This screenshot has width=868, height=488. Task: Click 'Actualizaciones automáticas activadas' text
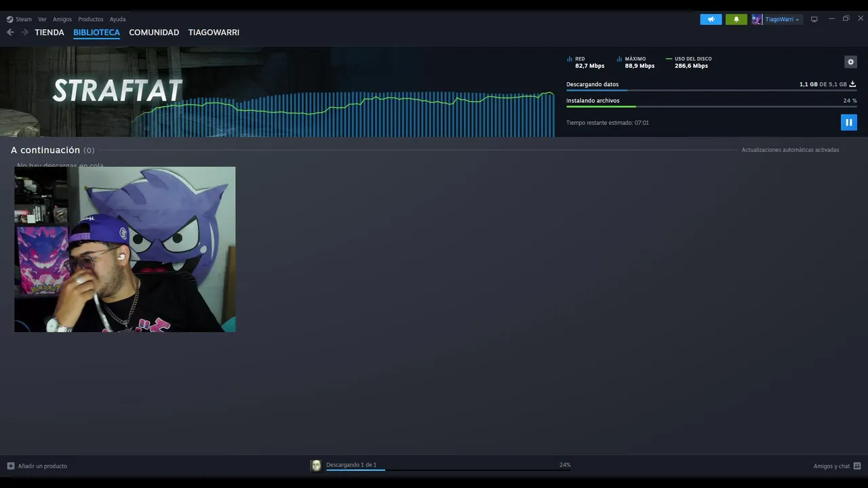point(790,150)
